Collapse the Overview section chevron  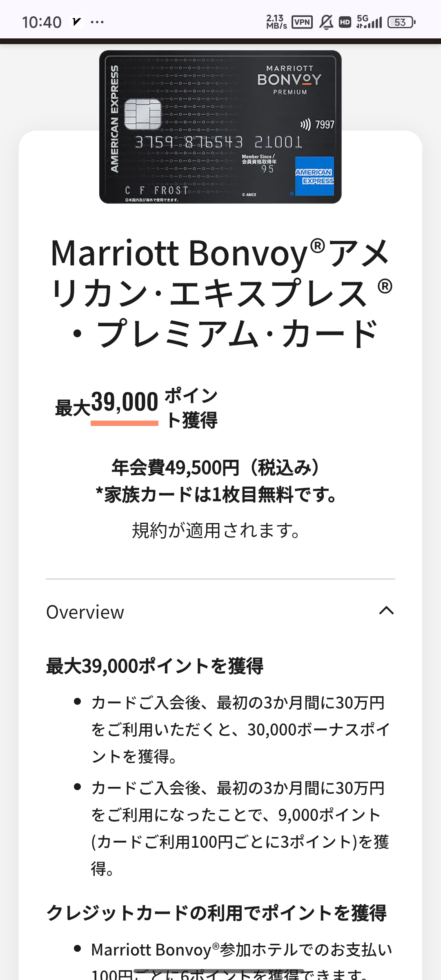pos(386,610)
